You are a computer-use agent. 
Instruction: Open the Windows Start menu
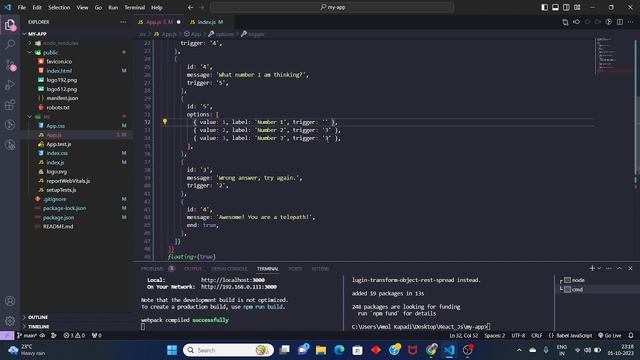pyautogui.click(x=172, y=350)
